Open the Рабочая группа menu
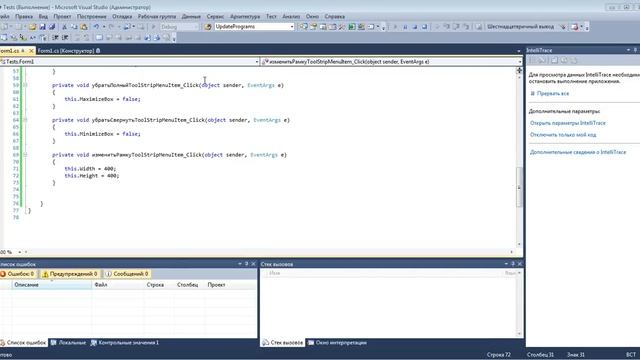This screenshot has height=360, width=640. point(157,17)
